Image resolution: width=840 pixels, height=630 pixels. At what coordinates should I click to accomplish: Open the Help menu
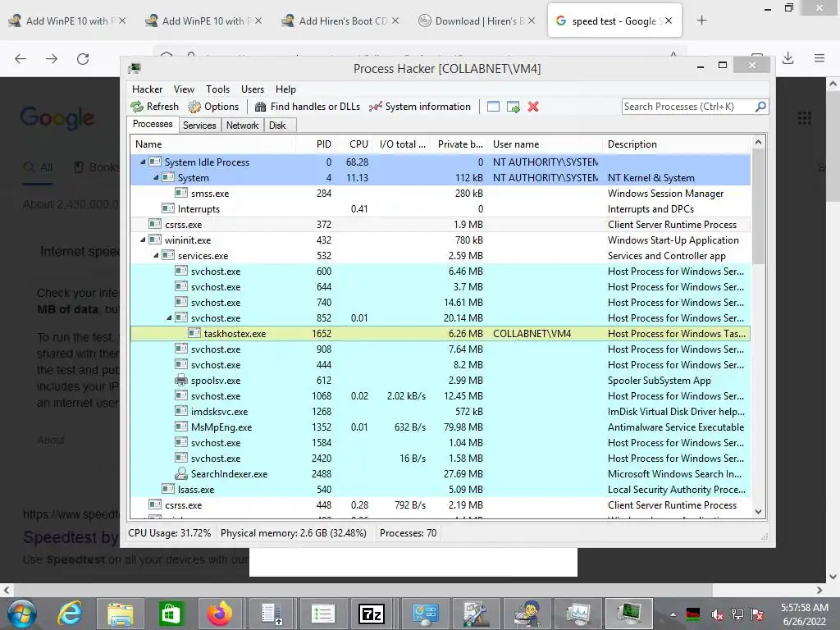click(x=285, y=89)
